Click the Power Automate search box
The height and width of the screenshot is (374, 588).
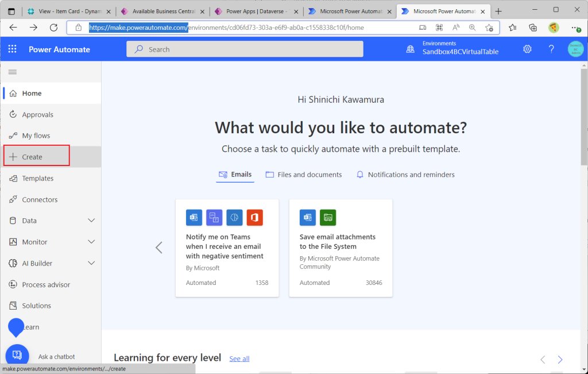point(245,49)
